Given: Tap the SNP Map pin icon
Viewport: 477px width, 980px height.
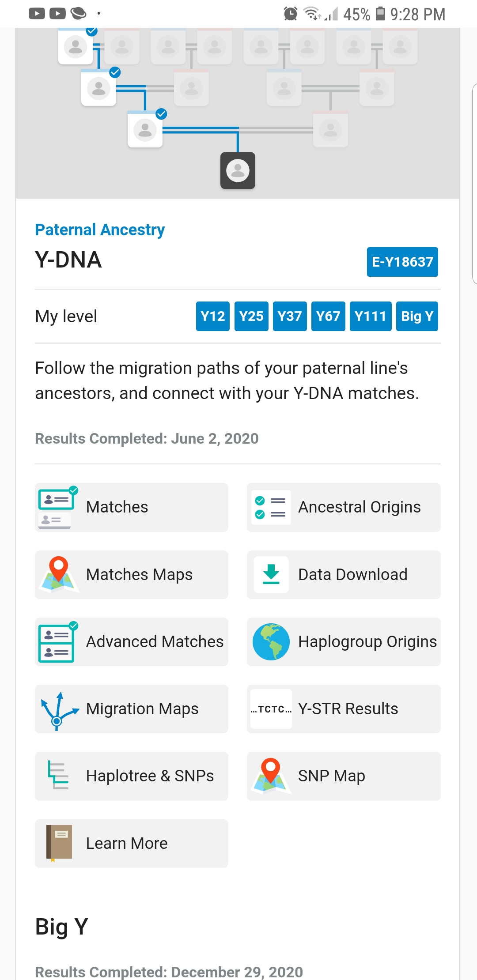Looking at the screenshot, I should tap(271, 776).
